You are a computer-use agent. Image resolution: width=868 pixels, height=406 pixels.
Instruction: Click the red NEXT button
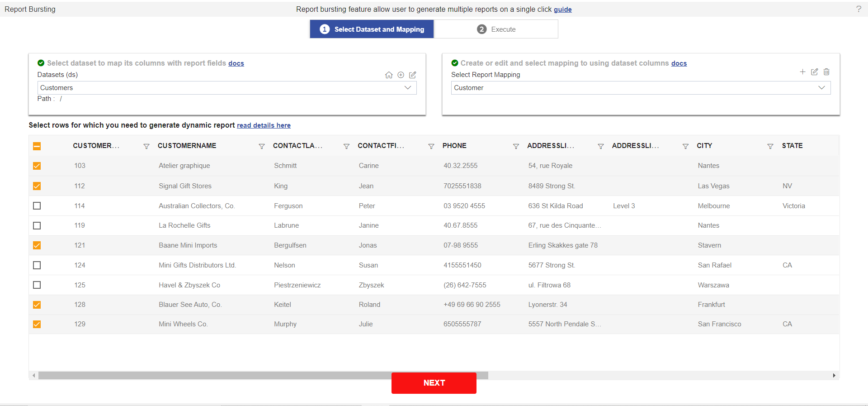(x=434, y=383)
